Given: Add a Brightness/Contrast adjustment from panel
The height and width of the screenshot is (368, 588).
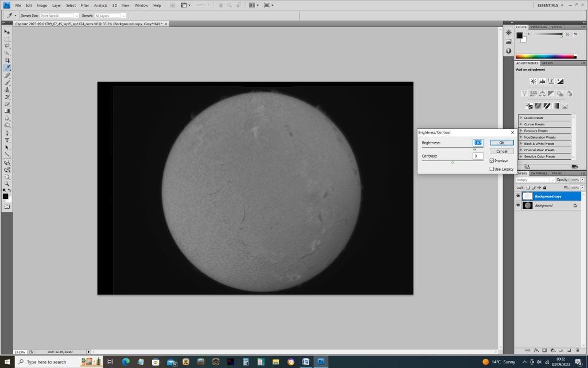Looking at the screenshot, I should click(533, 81).
